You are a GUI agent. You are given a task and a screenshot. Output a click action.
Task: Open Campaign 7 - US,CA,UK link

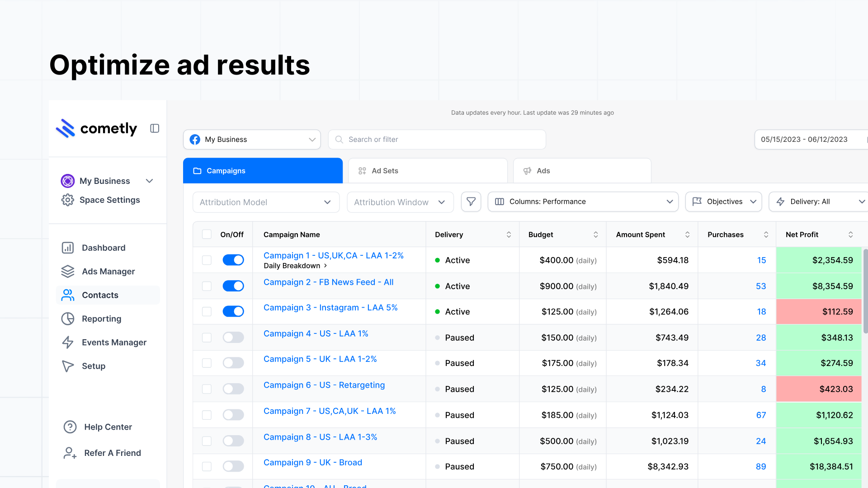point(330,411)
